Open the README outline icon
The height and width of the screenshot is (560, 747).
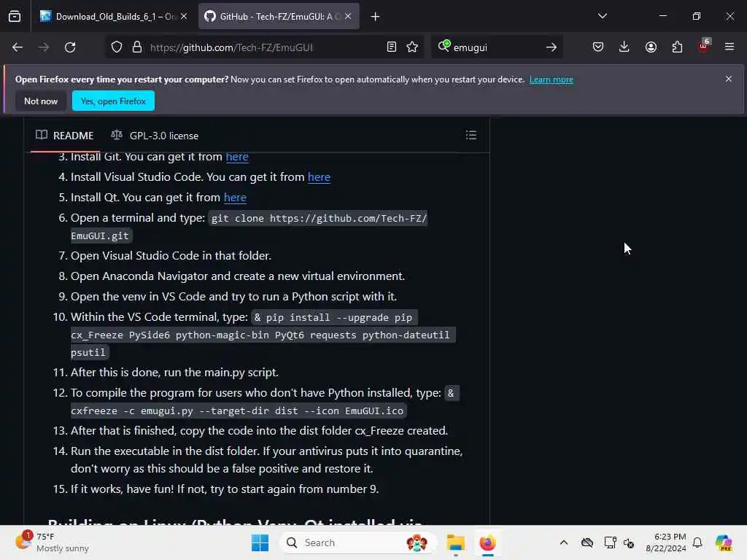[x=471, y=135]
